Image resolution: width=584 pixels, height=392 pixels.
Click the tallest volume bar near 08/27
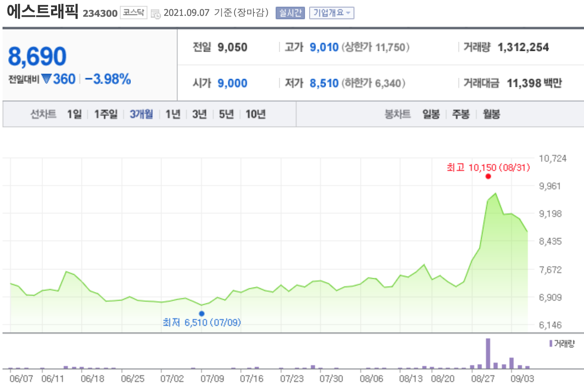488,353
